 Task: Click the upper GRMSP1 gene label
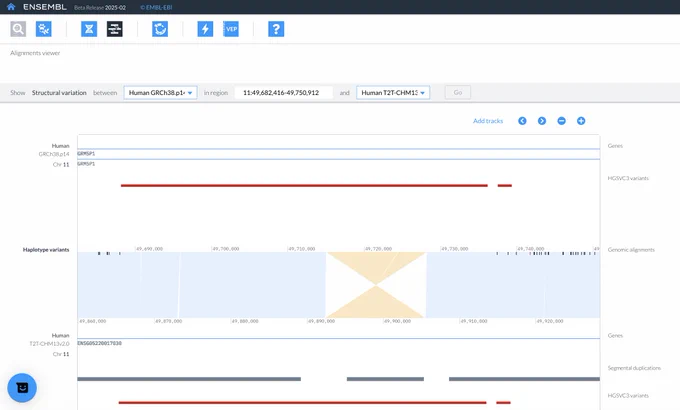pos(86,154)
